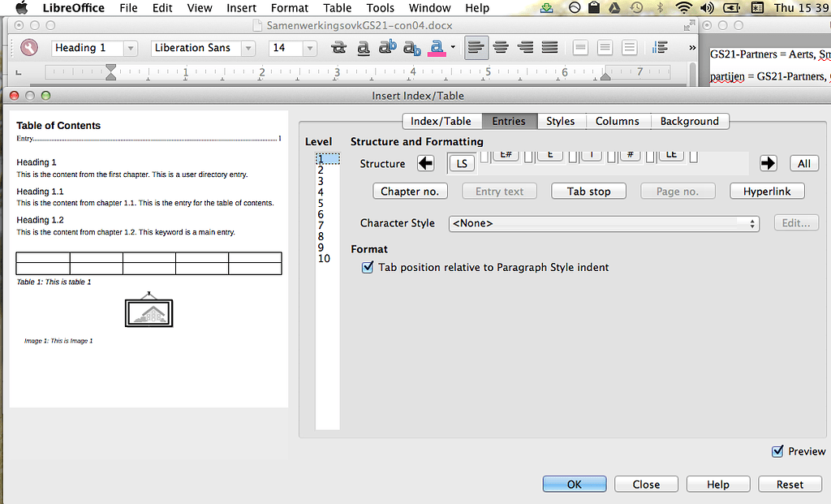The image size is (831, 504).
Task: Click the LE link end token
Action: coord(670,156)
